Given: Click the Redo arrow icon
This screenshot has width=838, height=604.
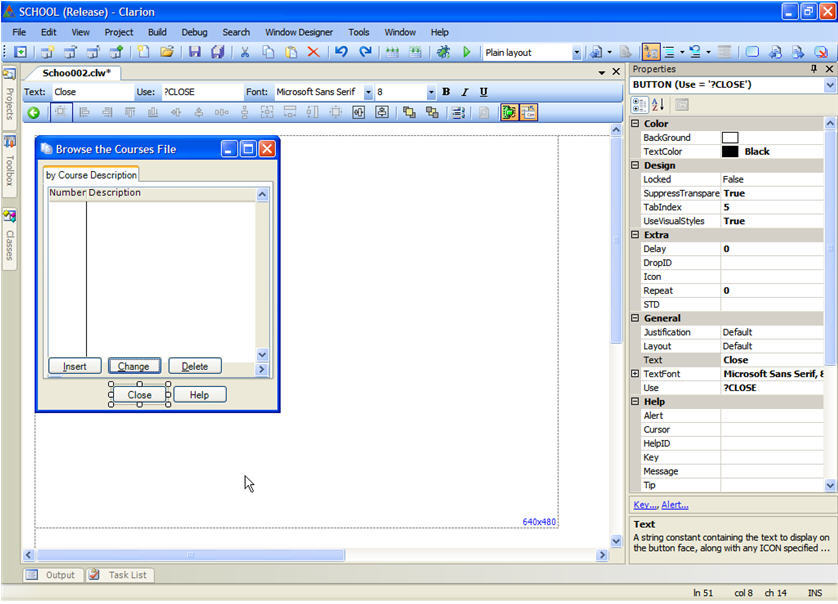Looking at the screenshot, I should point(365,52).
